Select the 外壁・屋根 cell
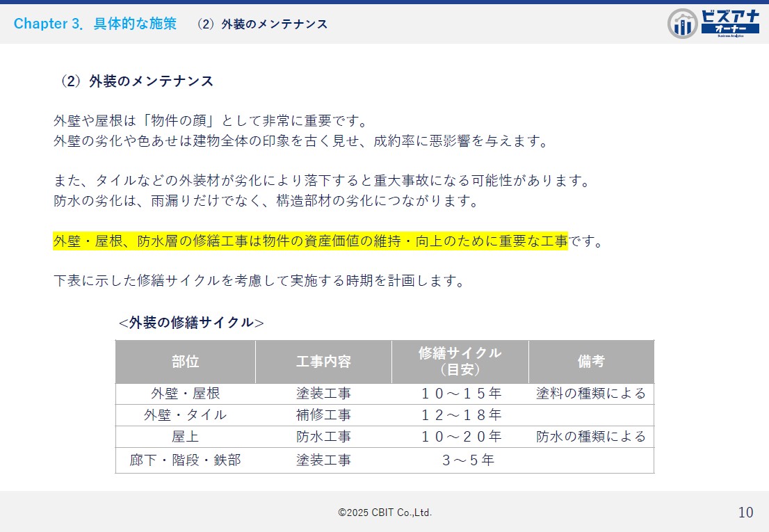Screen dimensions: 769x532 (186, 393)
